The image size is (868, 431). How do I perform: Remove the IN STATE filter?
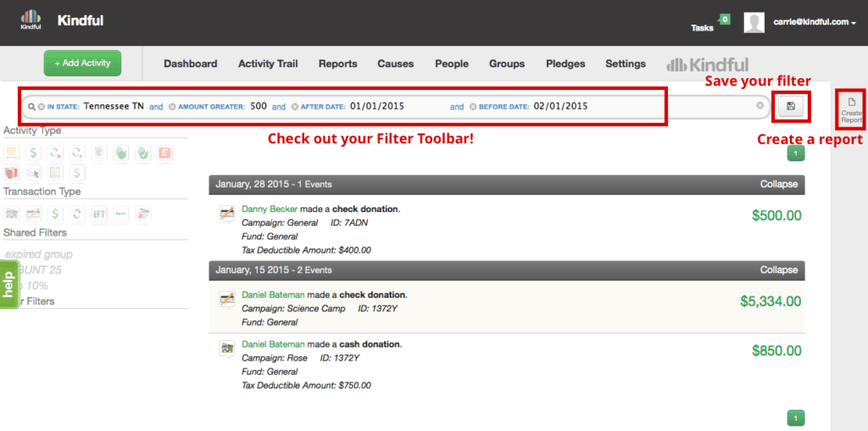click(41, 106)
